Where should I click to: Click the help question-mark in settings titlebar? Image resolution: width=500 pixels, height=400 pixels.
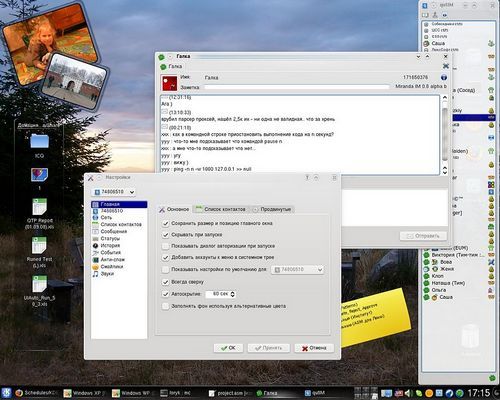coord(307,178)
